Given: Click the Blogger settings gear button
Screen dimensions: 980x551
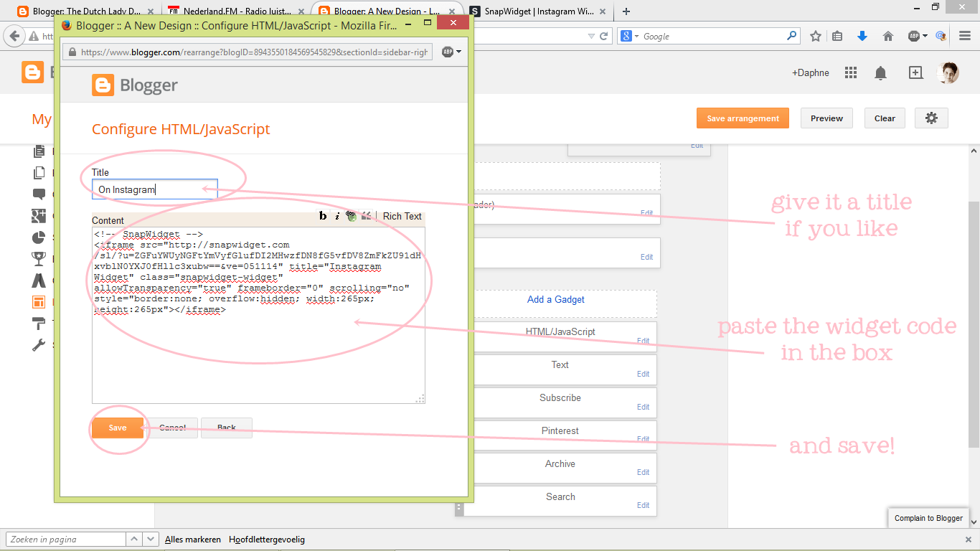Looking at the screenshot, I should (931, 118).
